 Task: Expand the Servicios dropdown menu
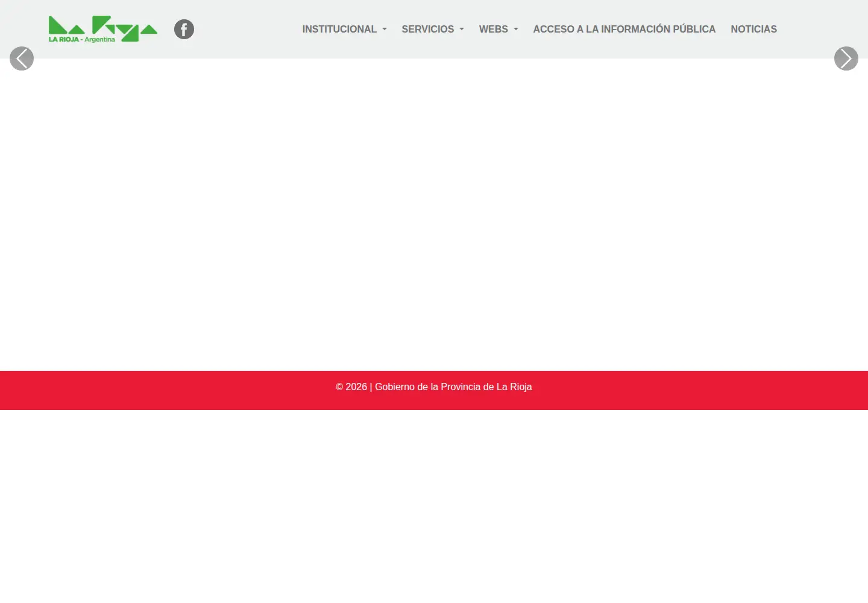coord(433,29)
